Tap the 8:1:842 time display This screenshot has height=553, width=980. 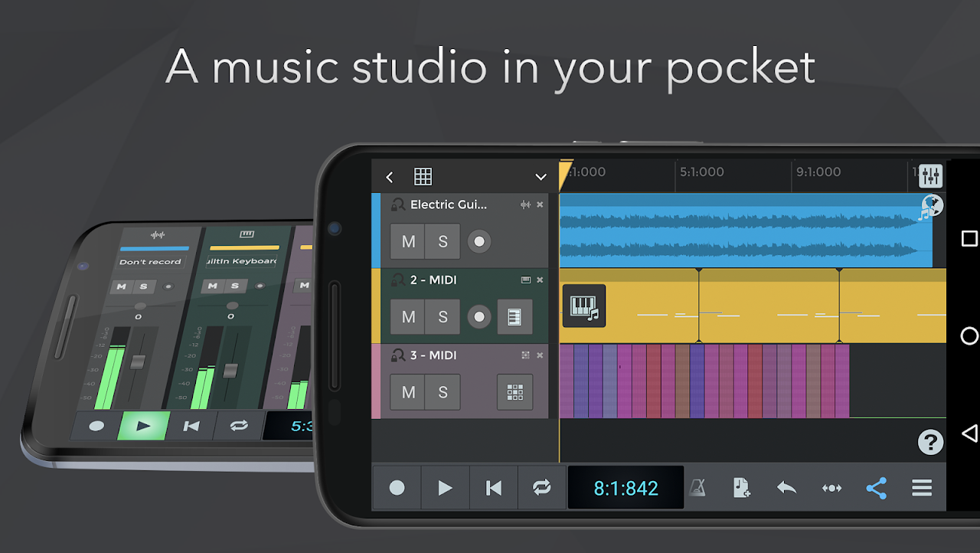625,488
